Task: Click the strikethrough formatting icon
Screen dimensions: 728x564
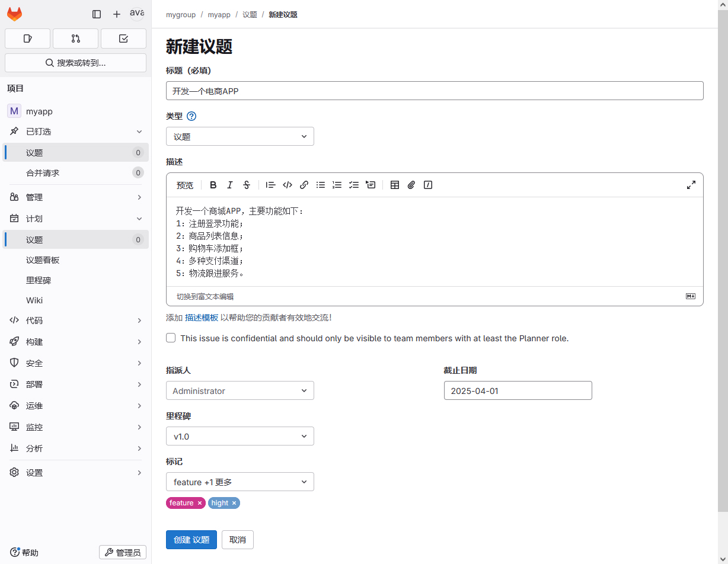Action: coord(247,185)
